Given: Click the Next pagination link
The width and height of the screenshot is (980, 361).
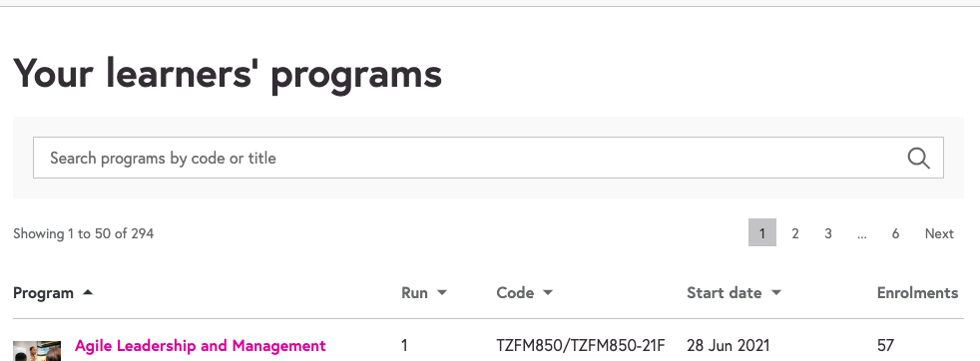Looking at the screenshot, I should tap(939, 233).
